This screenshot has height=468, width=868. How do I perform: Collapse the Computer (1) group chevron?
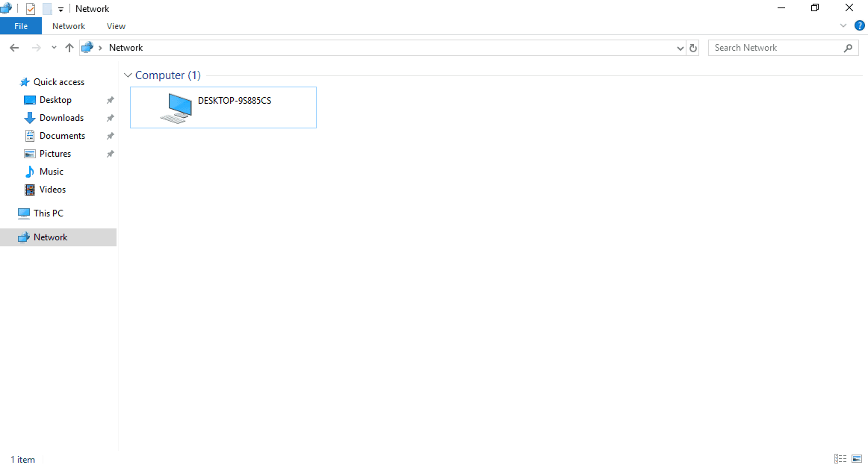pyautogui.click(x=128, y=75)
